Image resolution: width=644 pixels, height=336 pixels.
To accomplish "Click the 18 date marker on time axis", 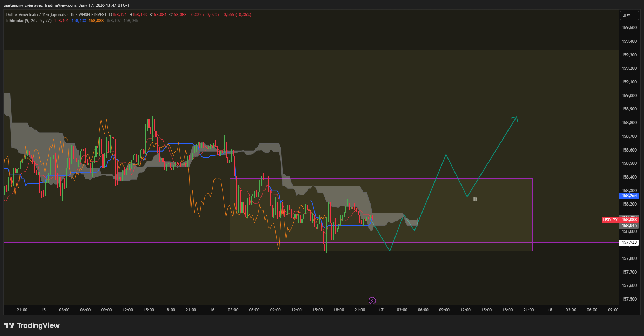I will coord(550,310).
